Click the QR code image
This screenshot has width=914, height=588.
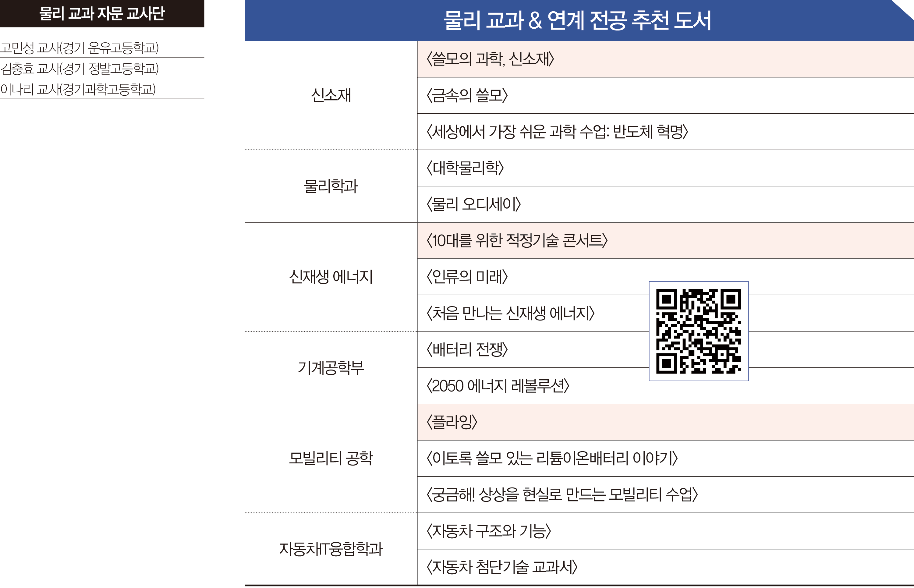(698, 331)
